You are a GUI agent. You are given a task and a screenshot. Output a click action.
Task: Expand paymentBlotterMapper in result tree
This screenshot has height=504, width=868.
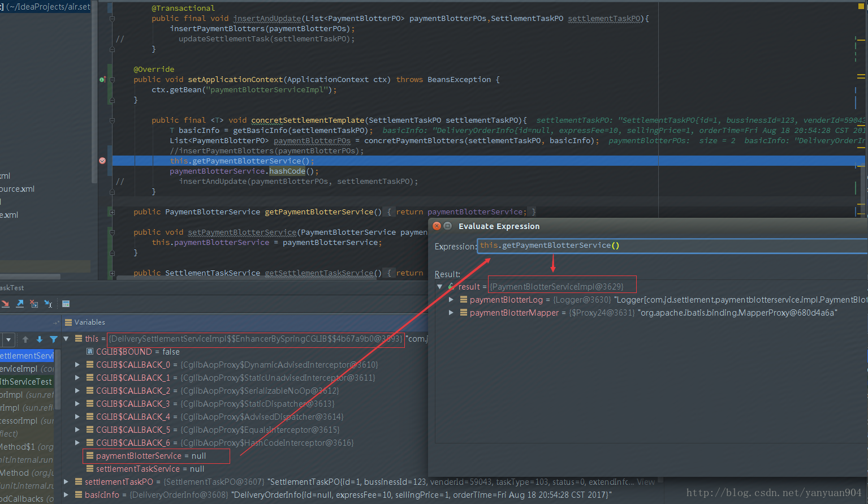point(451,313)
